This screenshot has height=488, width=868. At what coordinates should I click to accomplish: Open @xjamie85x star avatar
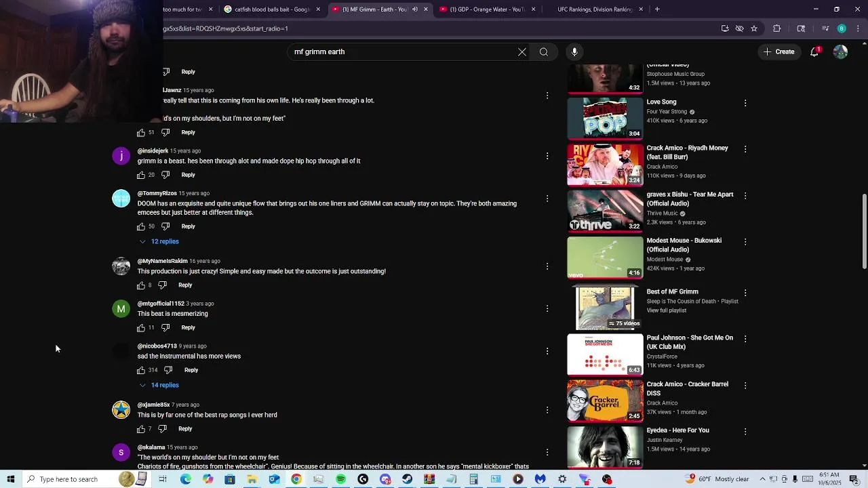pyautogui.click(x=121, y=410)
